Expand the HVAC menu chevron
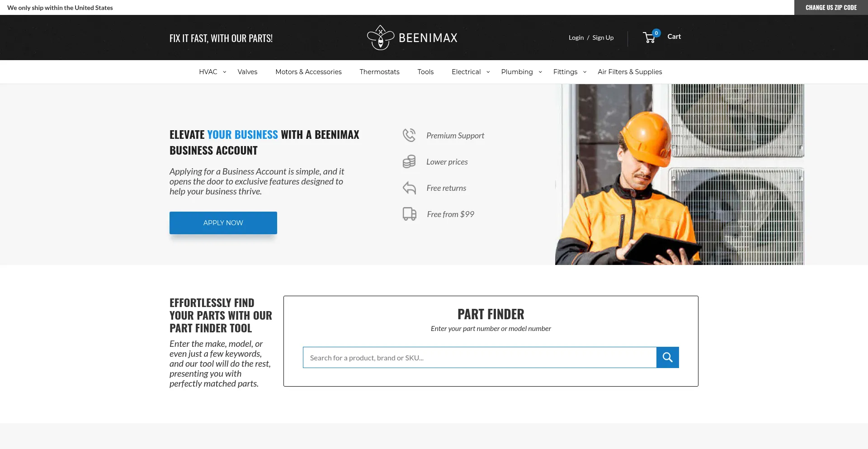This screenshot has height=449, width=868. pyautogui.click(x=224, y=72)
